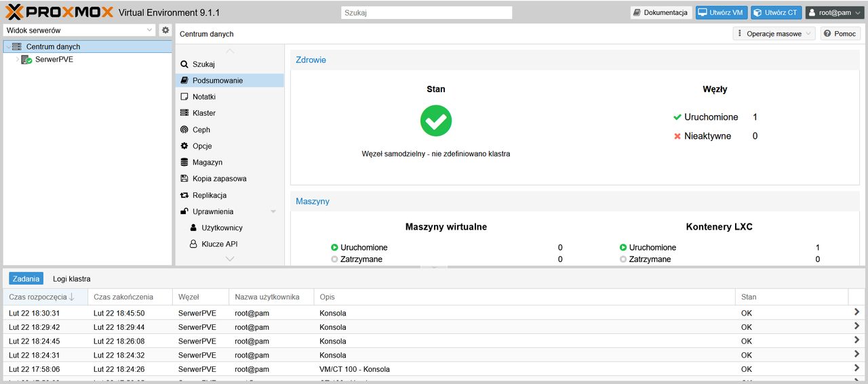Click in the Szukaj search field
This screenshot has height=384, width=868.
click(426, 13)
